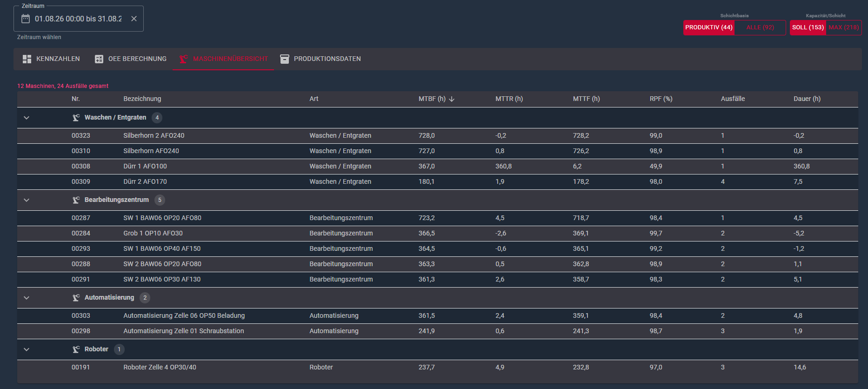Image resolution: width=868 pixels, height=389 pixels.
Task: Click the Produktionsdaten archive box icon
Action: pos(285,59)
